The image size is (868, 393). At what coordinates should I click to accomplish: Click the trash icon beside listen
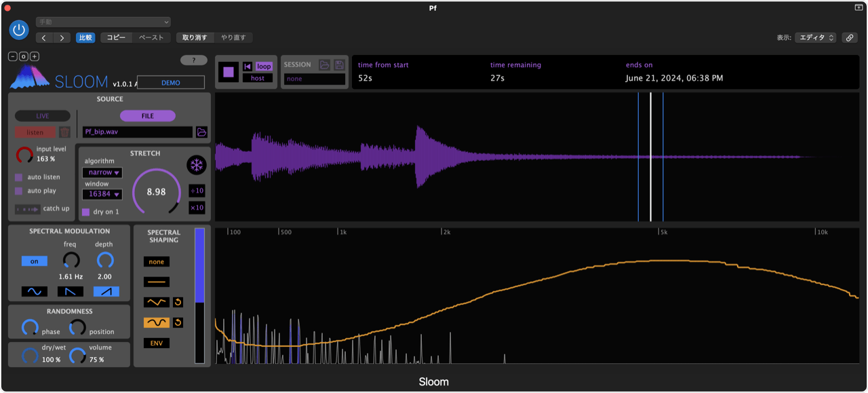(x=64, y=132)
